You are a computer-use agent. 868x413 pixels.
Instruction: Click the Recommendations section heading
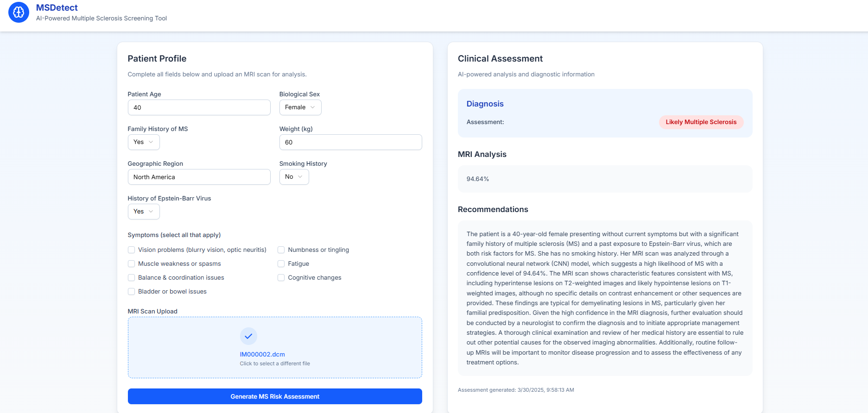pyautogui.click(x=493, y=210)
